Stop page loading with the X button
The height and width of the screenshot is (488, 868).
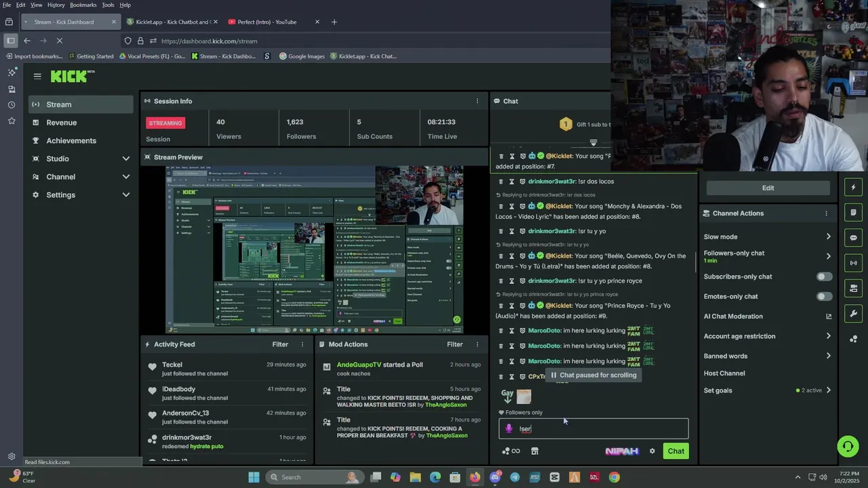click(59, 41)
